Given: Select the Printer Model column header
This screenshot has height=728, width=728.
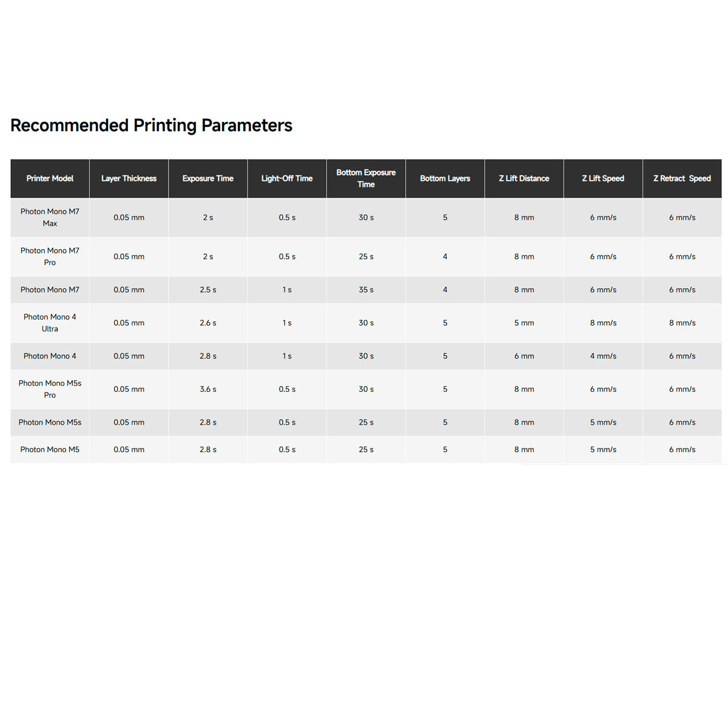Looking at the screenshot, I should [x=50, y=178].
